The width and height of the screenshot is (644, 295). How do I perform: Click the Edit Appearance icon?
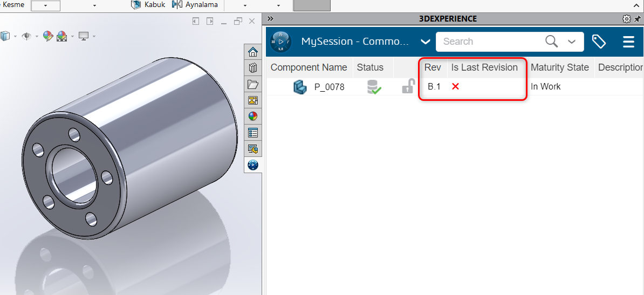click(x=48, y=36)
